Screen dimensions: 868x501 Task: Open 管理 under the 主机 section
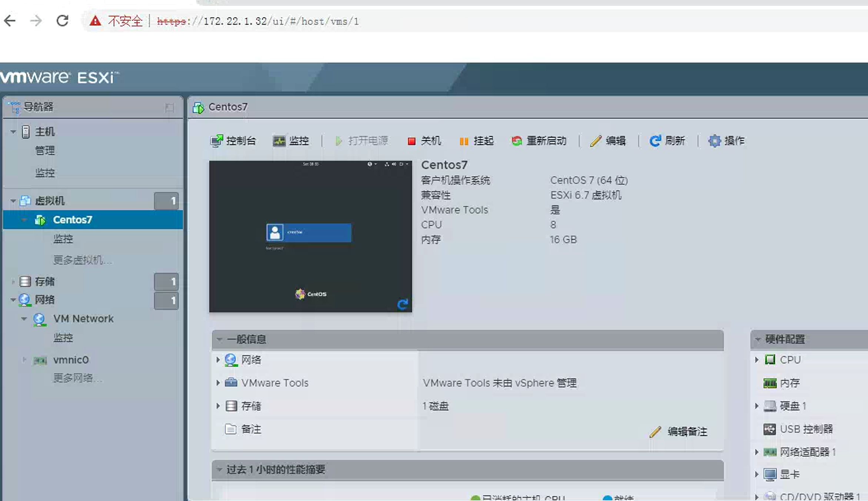[x=45, y=150]
